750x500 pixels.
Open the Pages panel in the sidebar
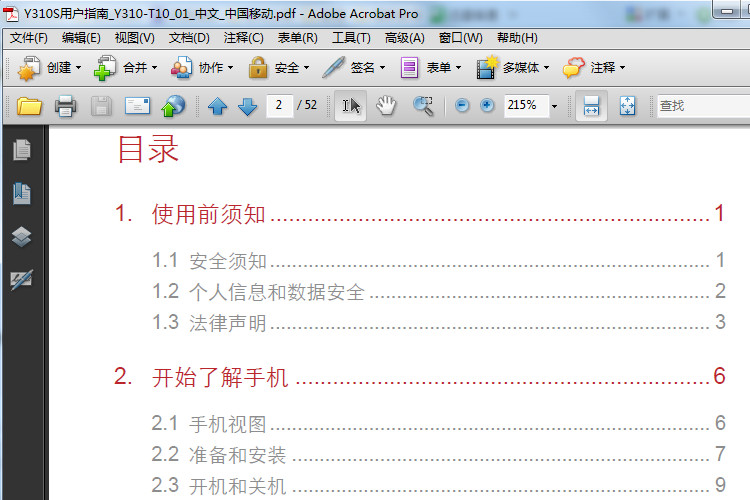pyautogui.click(x=22, y=150)
